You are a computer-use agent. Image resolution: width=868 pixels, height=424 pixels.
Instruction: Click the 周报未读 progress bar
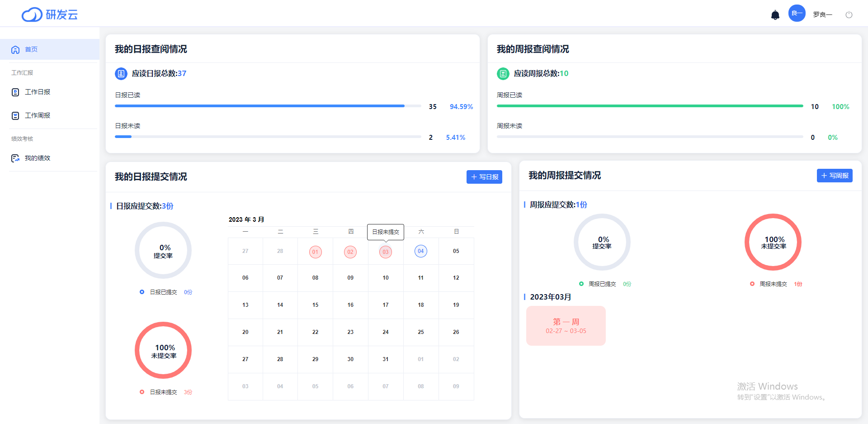pos(650,137)
